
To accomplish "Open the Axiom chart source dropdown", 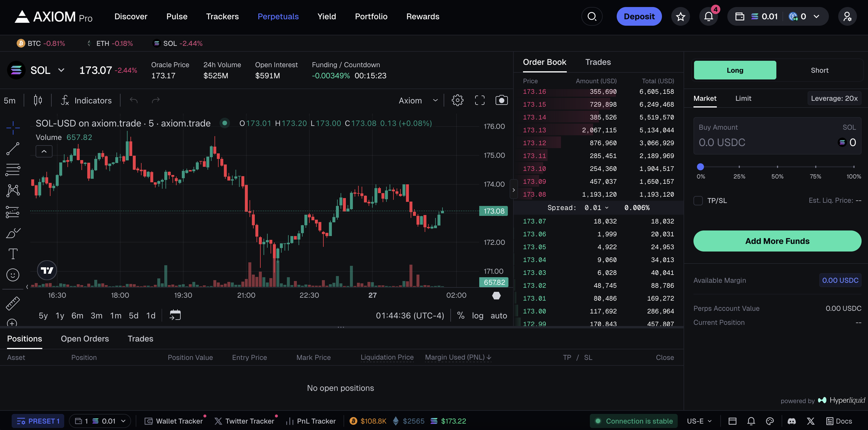I will pos(418,100).
